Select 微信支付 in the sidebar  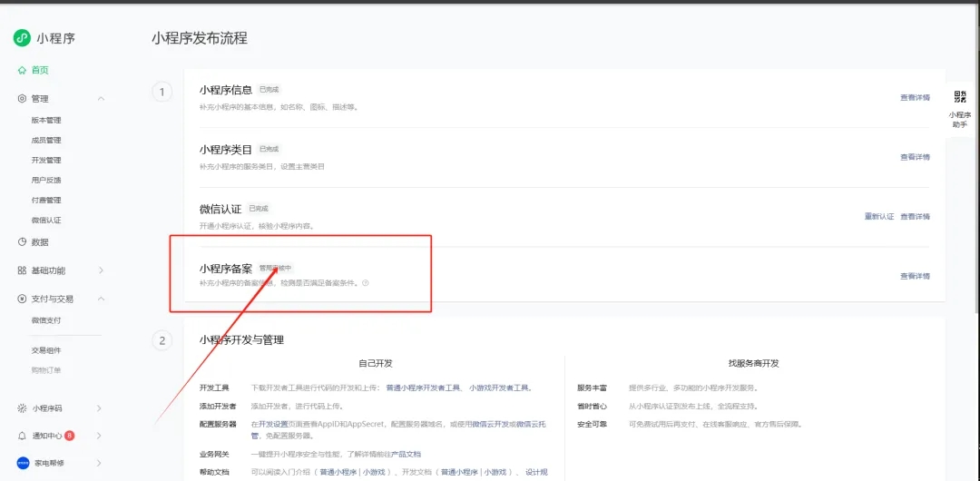[x=46, y=320]
